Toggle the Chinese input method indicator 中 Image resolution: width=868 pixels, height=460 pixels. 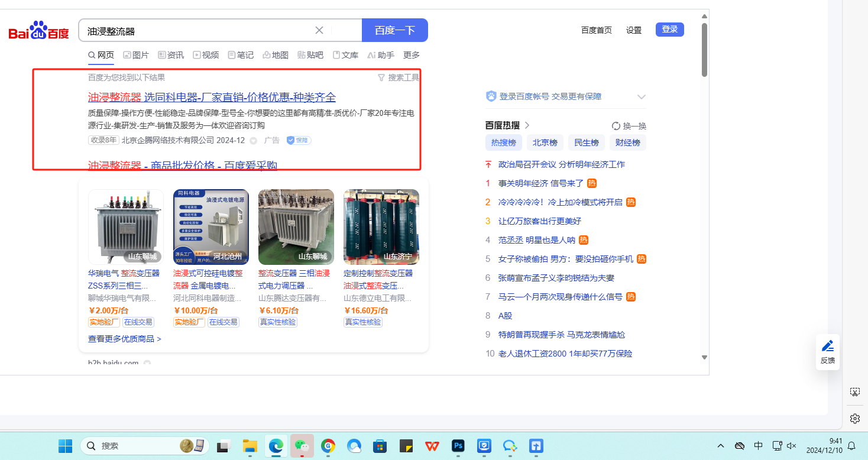(x=758, y=446)
